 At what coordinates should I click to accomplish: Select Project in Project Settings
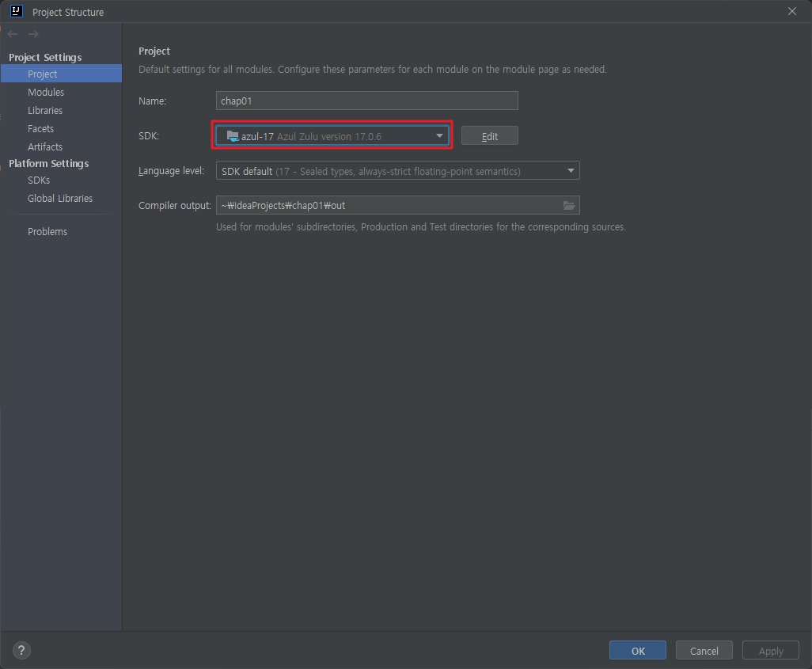click(x=61, y=74)
